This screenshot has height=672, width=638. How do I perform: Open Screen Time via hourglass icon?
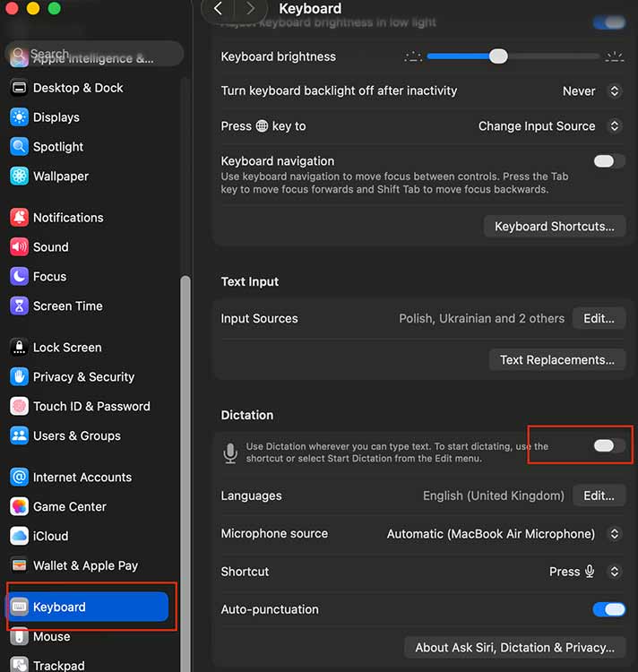19,306
